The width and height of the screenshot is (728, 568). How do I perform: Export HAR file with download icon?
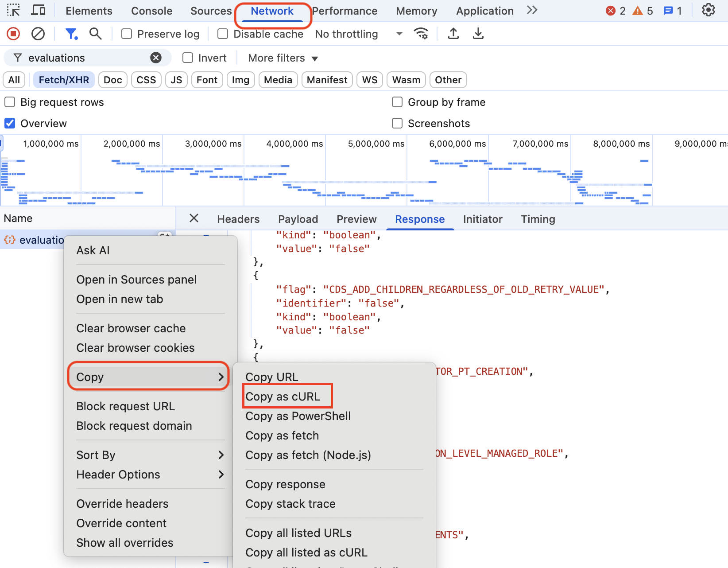coord(478,34)
